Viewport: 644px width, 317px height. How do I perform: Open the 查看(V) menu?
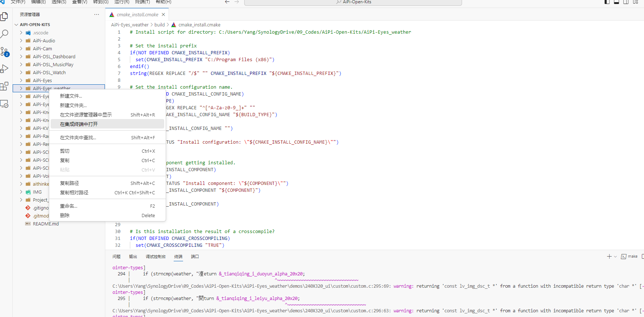pyautogui.click(x=80, y=2)
